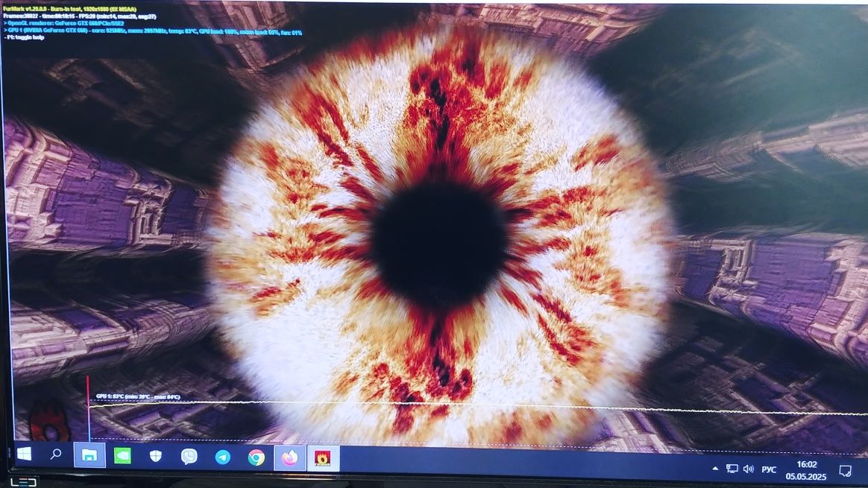The image size is (868, 488).
Task: Open the Windows Start menu
Action: tap(24, 454)
